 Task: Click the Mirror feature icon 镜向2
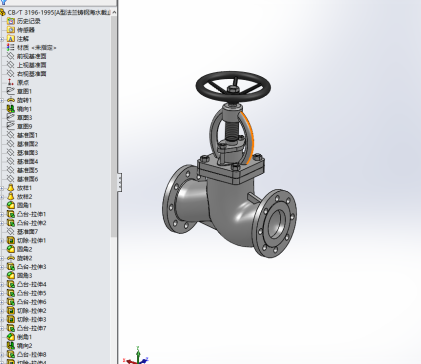click(11, 346)
